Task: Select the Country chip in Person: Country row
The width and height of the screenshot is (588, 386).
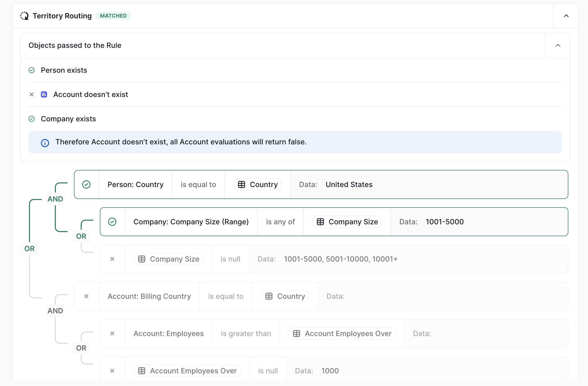Action: pyautogui.click(x=258, y=184)
